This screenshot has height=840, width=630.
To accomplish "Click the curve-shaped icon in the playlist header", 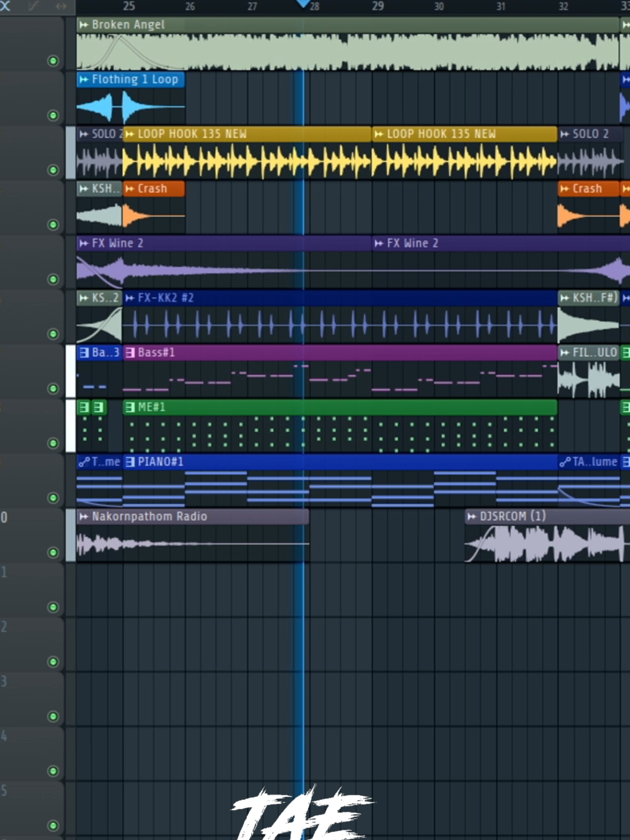I will tap(33, 6).
